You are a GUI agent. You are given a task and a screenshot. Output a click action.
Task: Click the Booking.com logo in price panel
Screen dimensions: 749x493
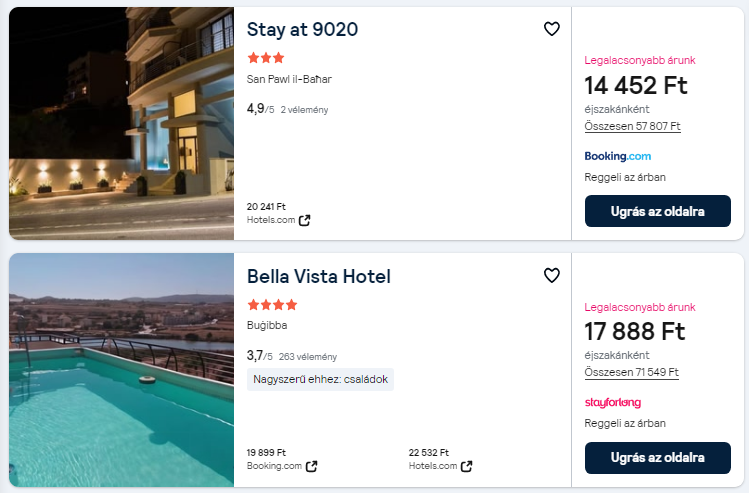[617, 156]
